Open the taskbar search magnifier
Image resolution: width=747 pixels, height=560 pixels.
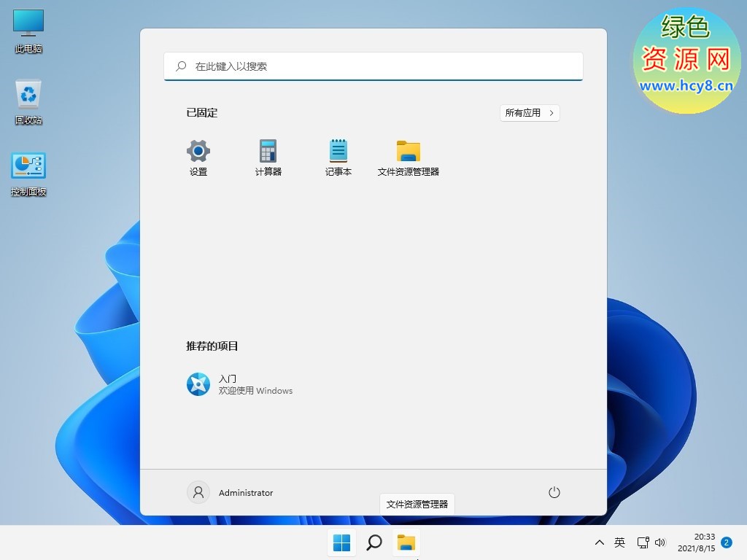tap(374, 542)
